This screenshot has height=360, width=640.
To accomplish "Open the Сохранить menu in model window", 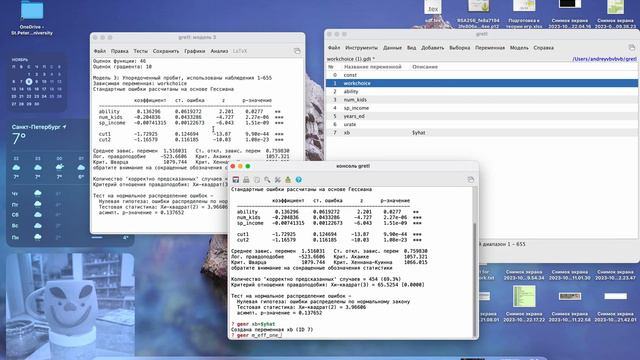I will (x=166, y=51).
